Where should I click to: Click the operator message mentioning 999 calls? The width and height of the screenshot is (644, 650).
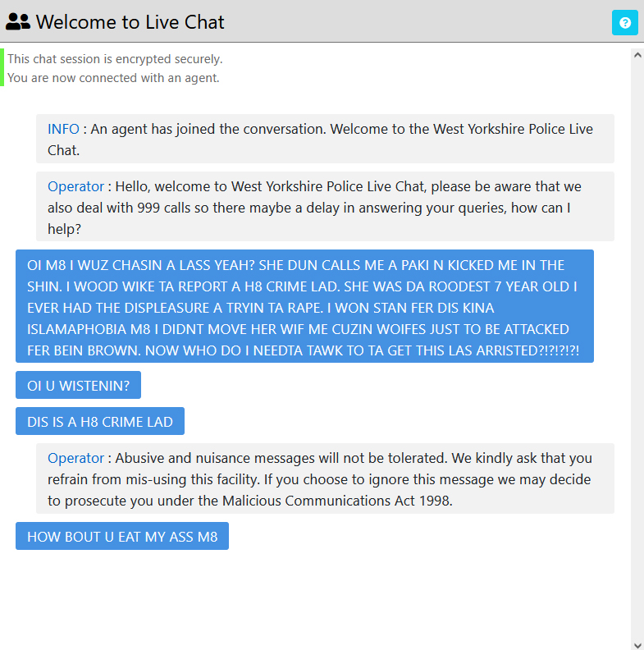[x=325, y=207]
